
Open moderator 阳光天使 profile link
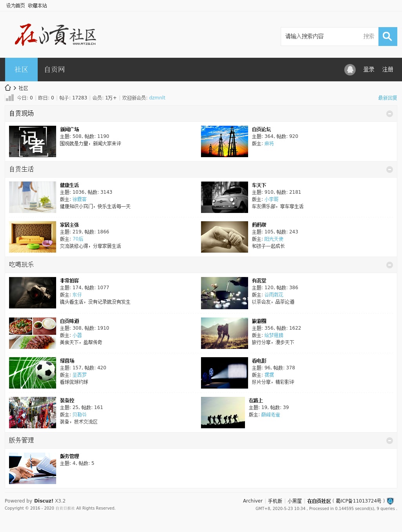click(x=274, y=239)
